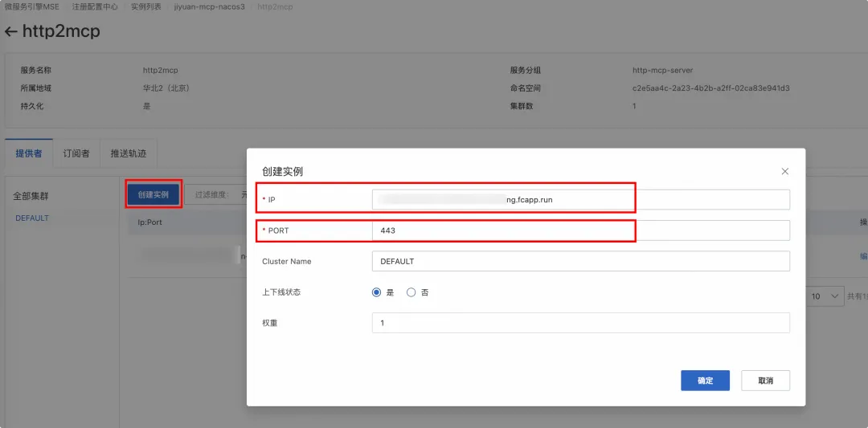Screen dimensions: 868x428
Task: Focus the Cluster Name field with DEFAULT
Action: pos(581,261)
